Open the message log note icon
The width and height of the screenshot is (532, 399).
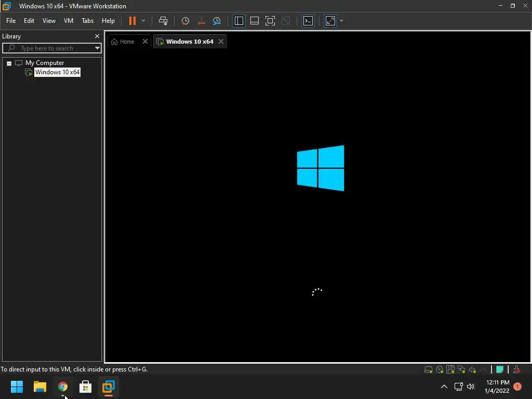click(x=499, y=369)
